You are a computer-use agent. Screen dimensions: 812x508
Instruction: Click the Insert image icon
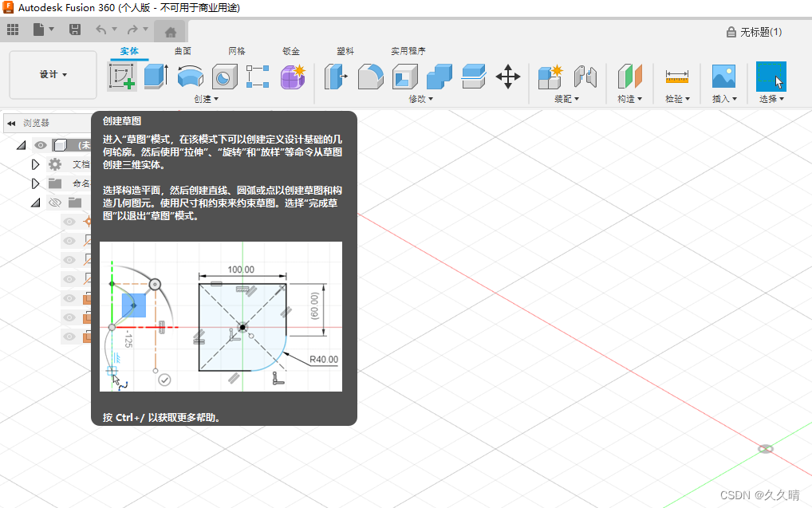click(x=724, y=77)
